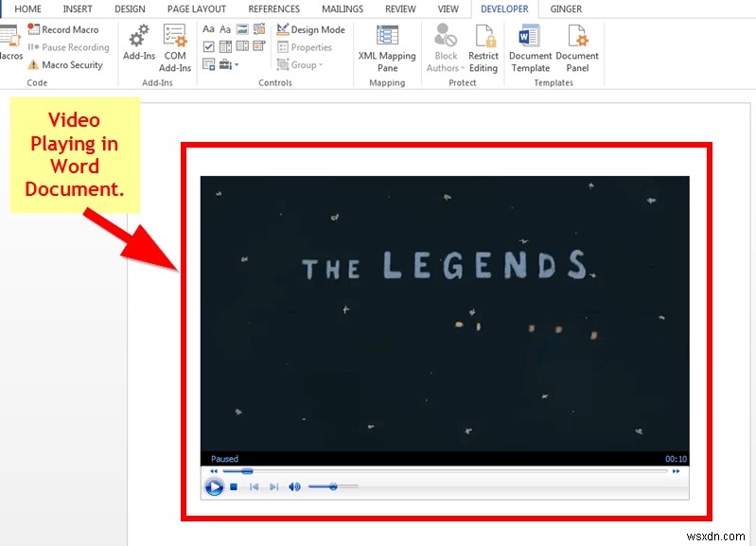The height and width of the screenshot is (546, 756).
Task: Click THE LEGENDS video frame
Action: 445,313
